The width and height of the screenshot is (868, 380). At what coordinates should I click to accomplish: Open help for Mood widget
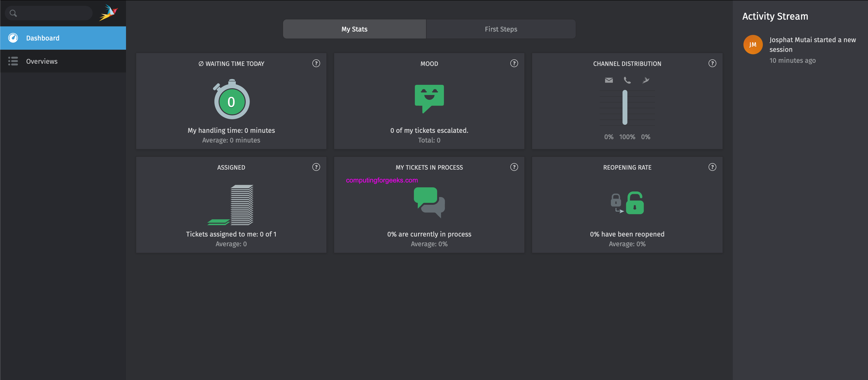tap(513, 63)
